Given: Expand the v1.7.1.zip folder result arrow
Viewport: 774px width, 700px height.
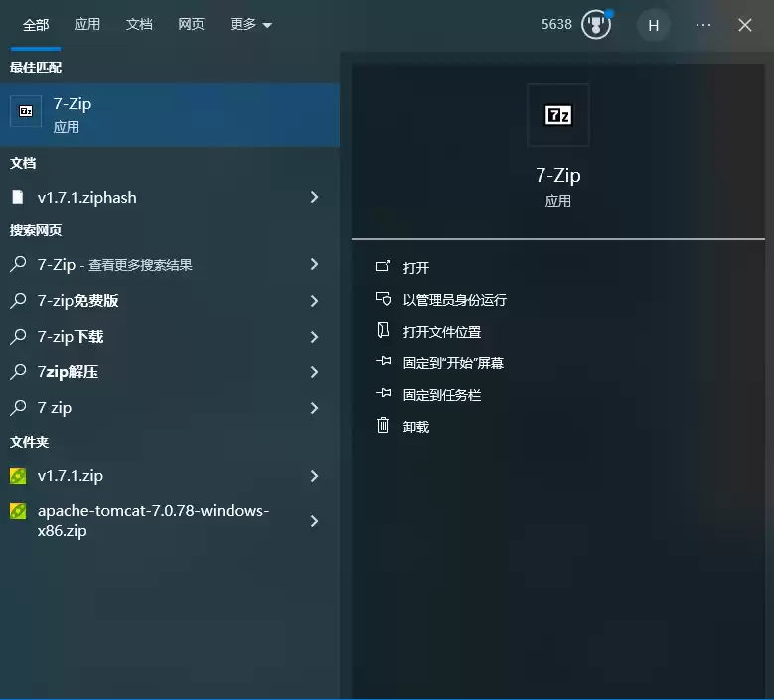Looking at the screenshot, I should click(x=314, y=476).
